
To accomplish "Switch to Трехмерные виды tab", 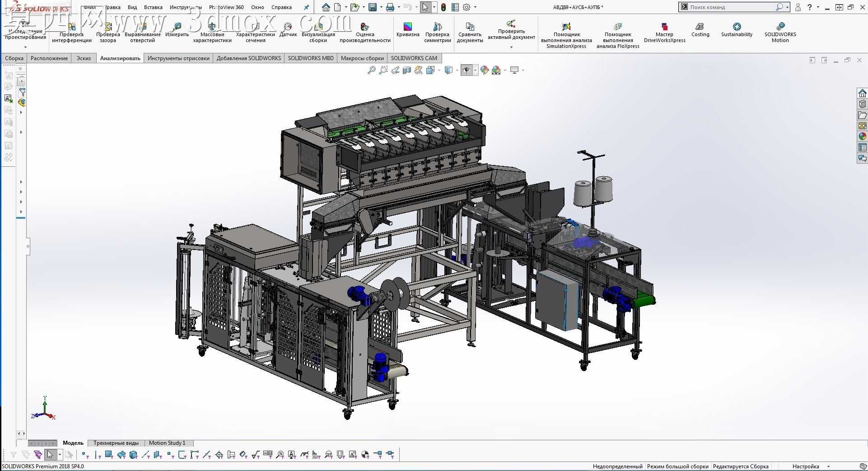I will coord(116,443).
